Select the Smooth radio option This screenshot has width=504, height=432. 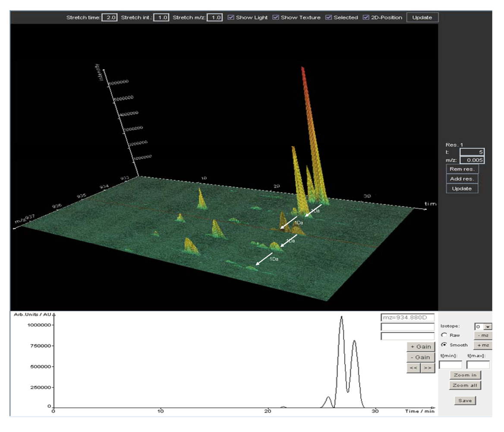(444, 345)
